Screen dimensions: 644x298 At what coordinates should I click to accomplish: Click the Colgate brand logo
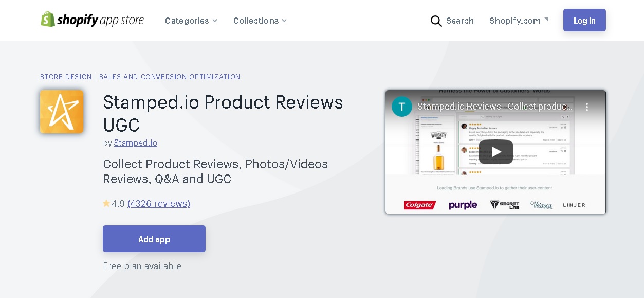420,205
